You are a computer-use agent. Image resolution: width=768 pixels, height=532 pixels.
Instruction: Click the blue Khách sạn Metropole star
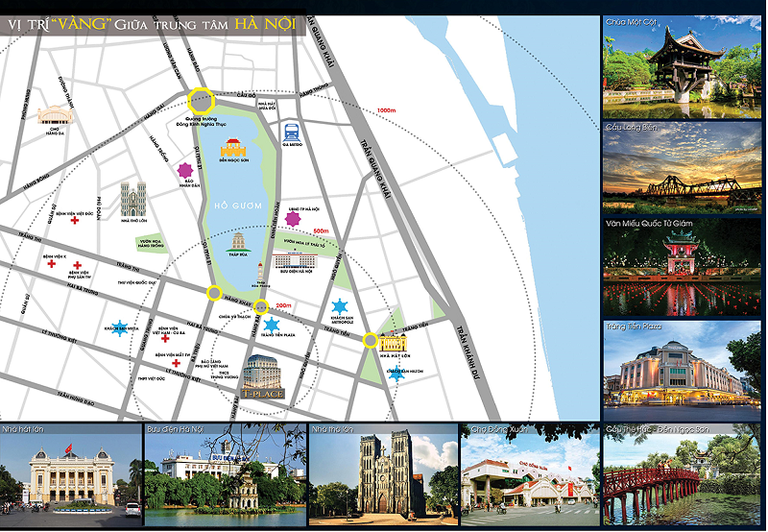pyautogui.click(x=340, y=307)
